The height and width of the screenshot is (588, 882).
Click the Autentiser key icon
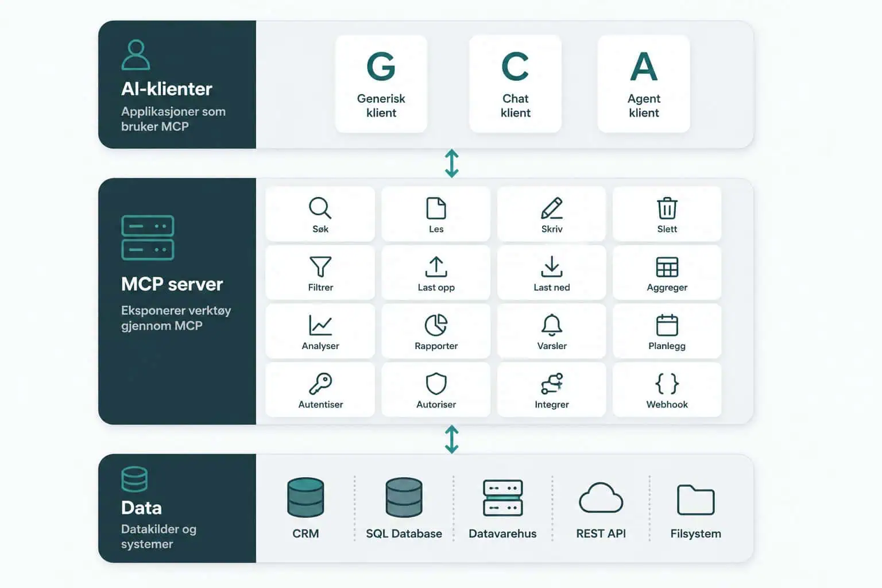coord(320,384)
